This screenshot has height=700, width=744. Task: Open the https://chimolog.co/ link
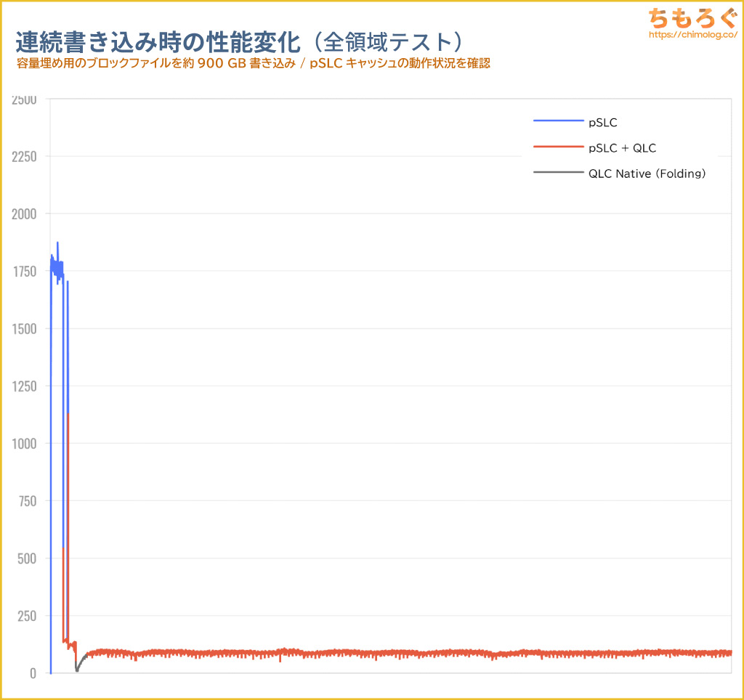point(692,35)
